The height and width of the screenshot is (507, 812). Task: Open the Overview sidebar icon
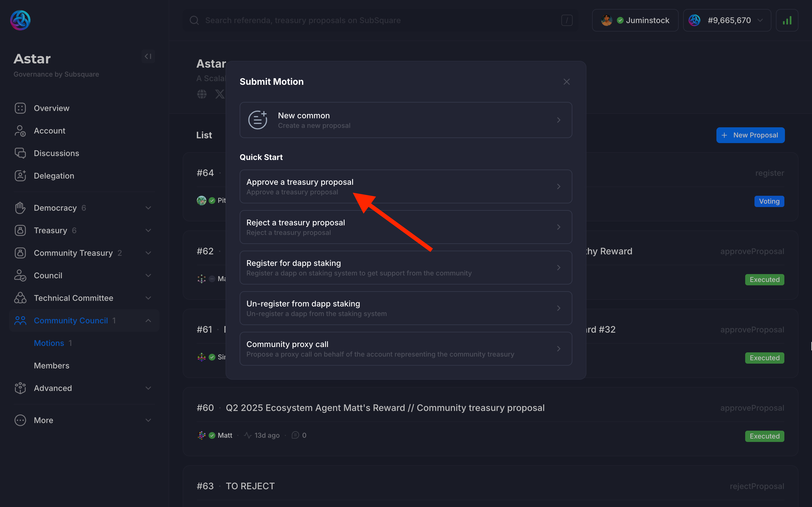coord(20,108)
